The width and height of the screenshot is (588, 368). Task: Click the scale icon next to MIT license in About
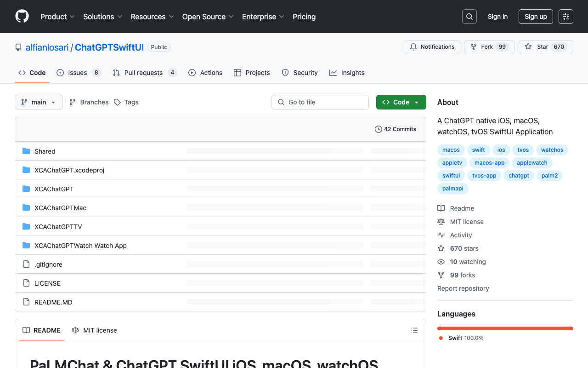(441, 222)
